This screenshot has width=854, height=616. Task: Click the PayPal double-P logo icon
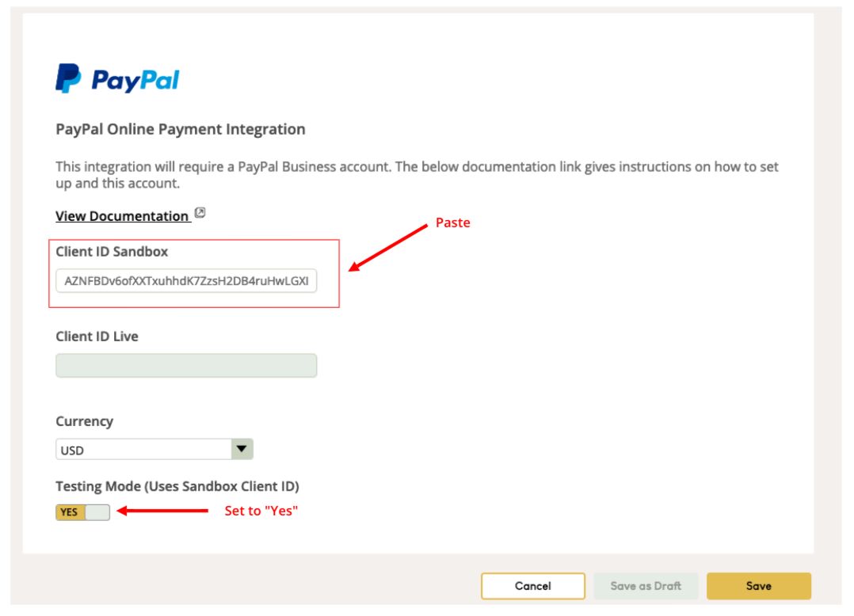(68, 79)
